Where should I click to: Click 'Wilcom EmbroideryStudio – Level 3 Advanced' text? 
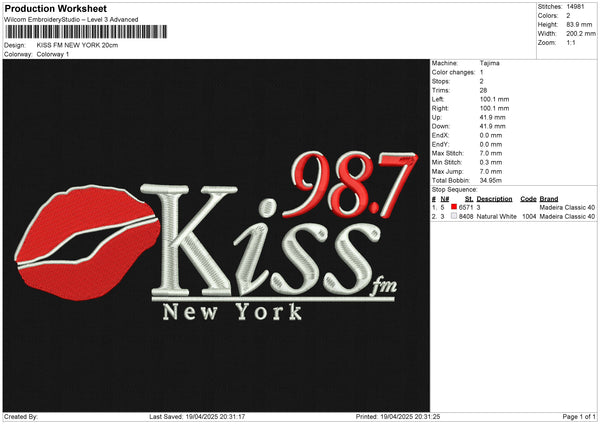click(71, 20)
